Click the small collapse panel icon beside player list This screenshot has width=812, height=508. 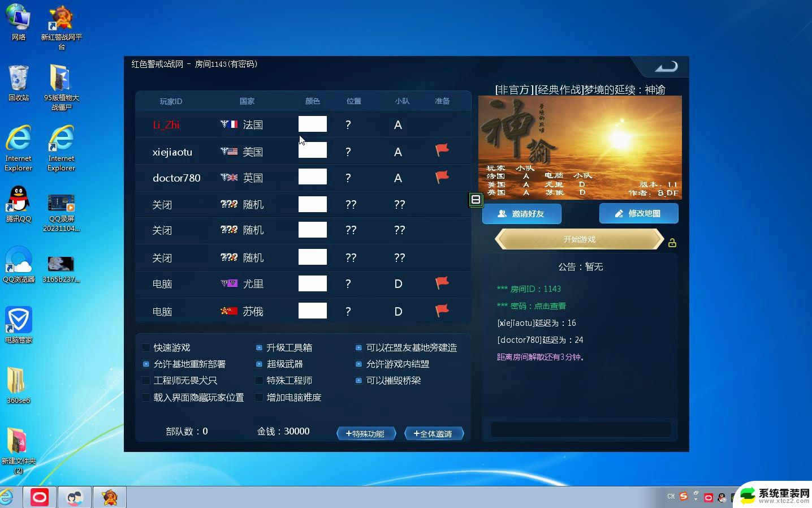click(476, 200)
